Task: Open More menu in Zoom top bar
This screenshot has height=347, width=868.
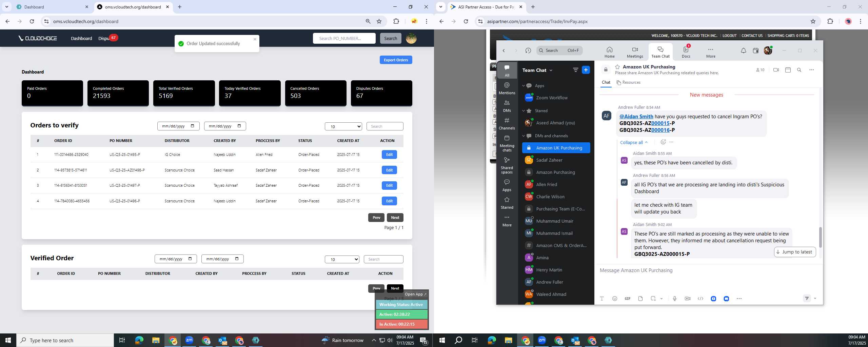Action: click(711, 52)
